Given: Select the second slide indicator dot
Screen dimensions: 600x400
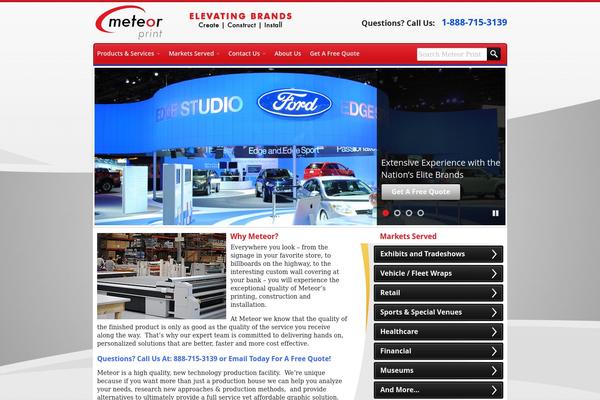Looking at the screenshot, I should click(397, 213).
